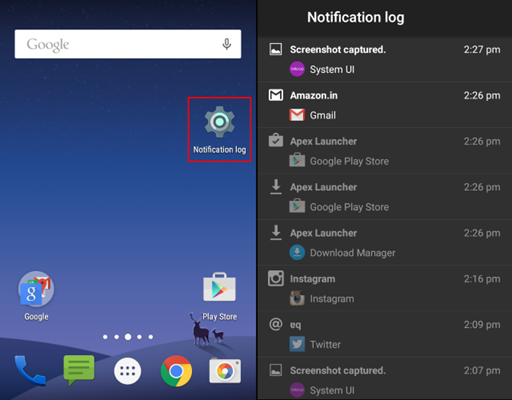
Task: Select the 'Gmail' label text
Action: coord(323,115)
